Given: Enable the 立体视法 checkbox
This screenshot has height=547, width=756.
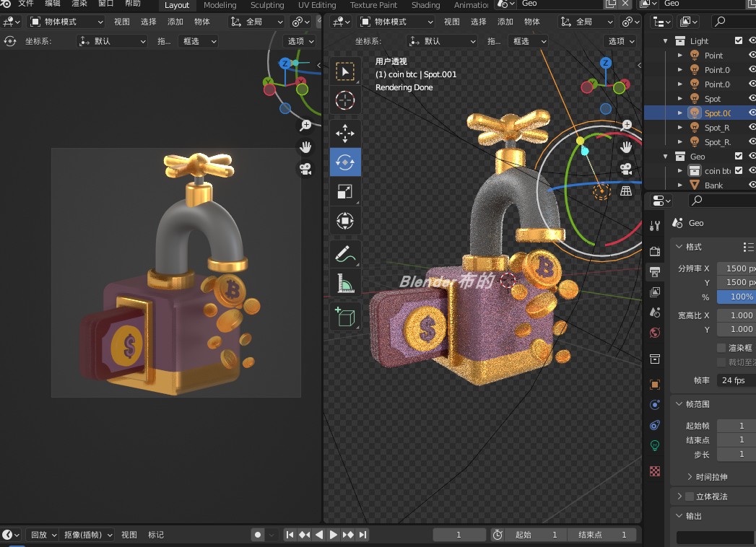Looking at the screenshot, I should (x=690, y=496).
